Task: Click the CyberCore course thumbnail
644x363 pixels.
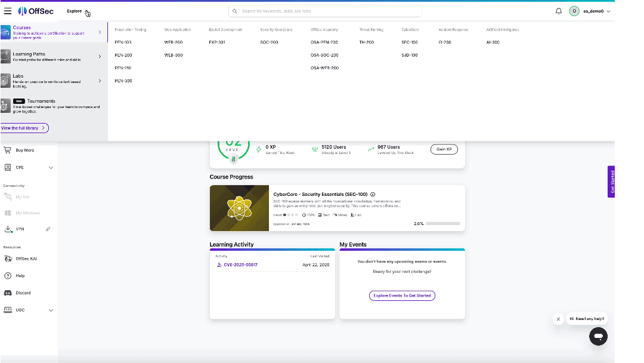Action: pos(240,208)
